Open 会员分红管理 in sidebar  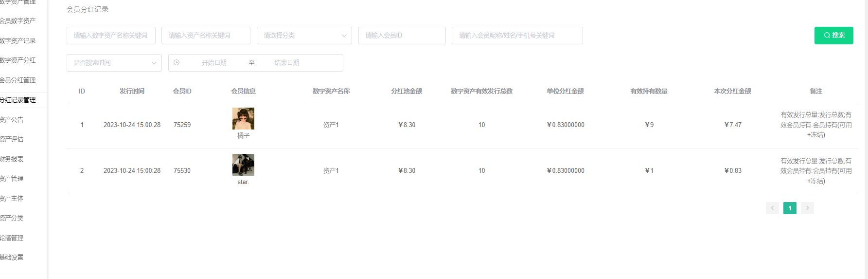[18, 80]
